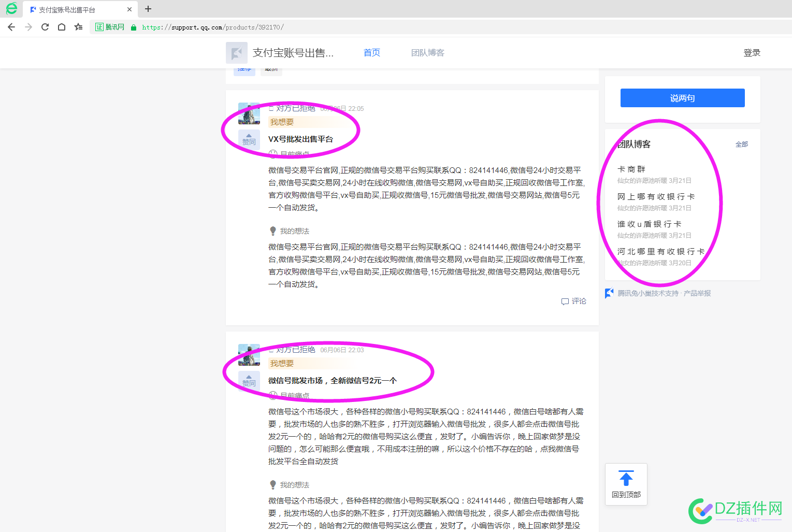This screenshot has height=532, width=792.
Task: Upvote the VX号批发出售平台 post
Action: pos(249,140)
